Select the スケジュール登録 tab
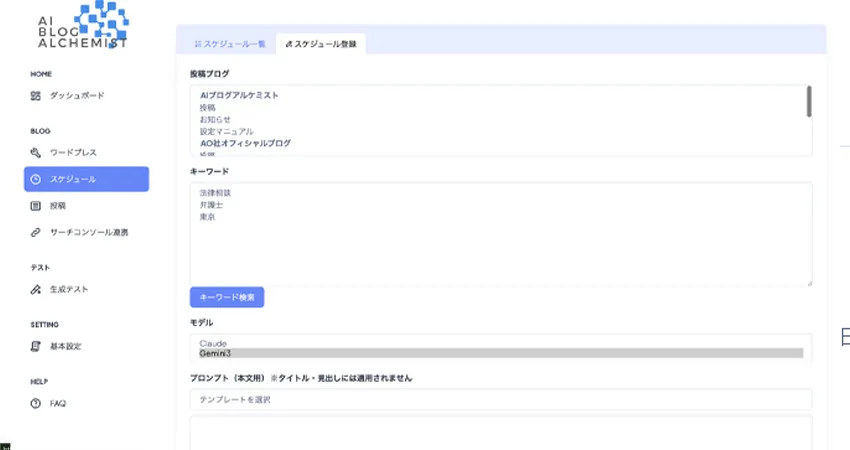The image size is (850, 450). click(321, 44)
